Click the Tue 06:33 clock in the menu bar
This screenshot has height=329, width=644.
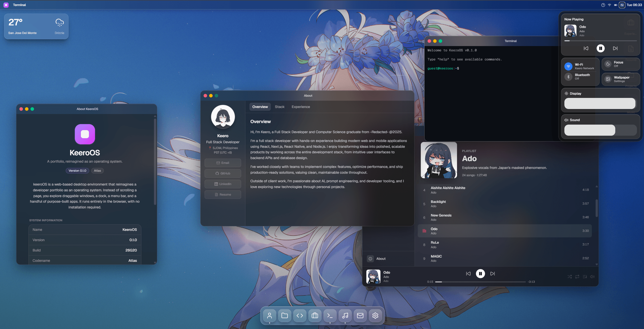(x=634, y=5)
